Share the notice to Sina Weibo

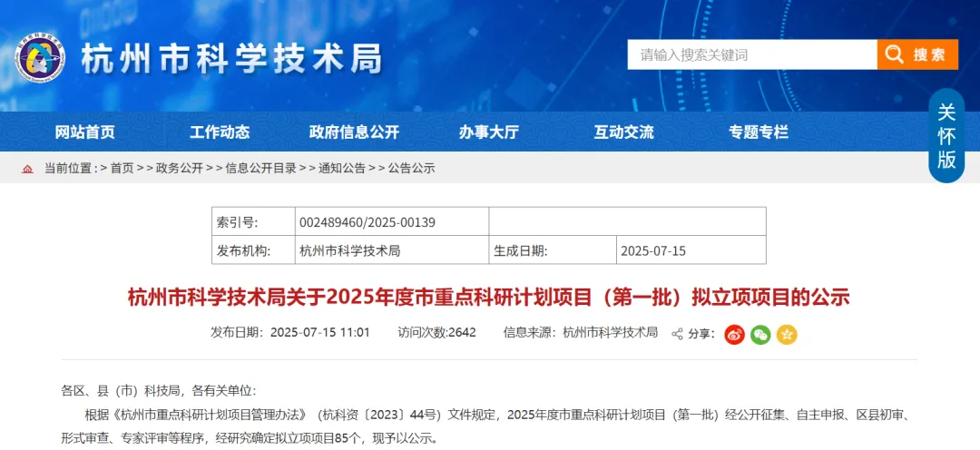(734, 334)
